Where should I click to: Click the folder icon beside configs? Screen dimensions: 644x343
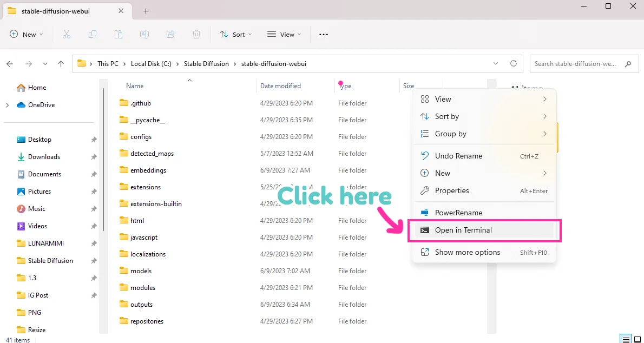pyautogui.click(x=124, y=136)
